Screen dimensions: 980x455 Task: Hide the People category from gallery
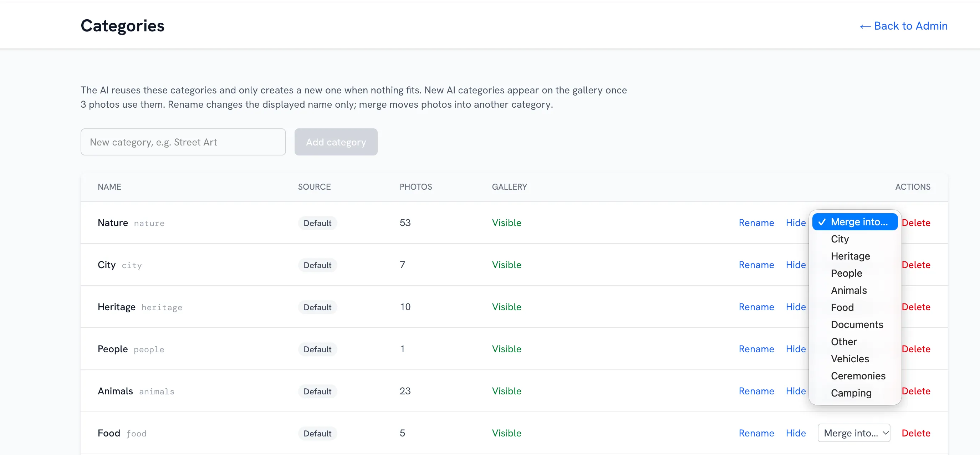[796, 349]
